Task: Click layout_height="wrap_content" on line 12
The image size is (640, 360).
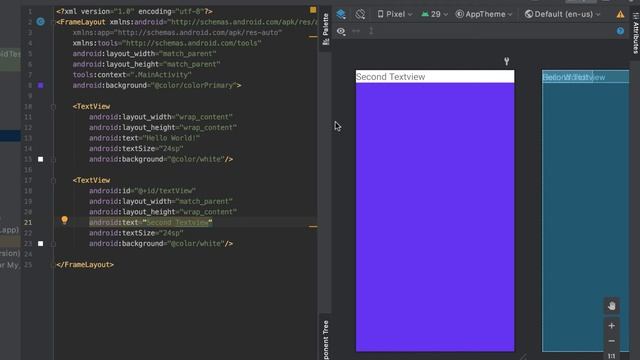Action: pos(163,127)
